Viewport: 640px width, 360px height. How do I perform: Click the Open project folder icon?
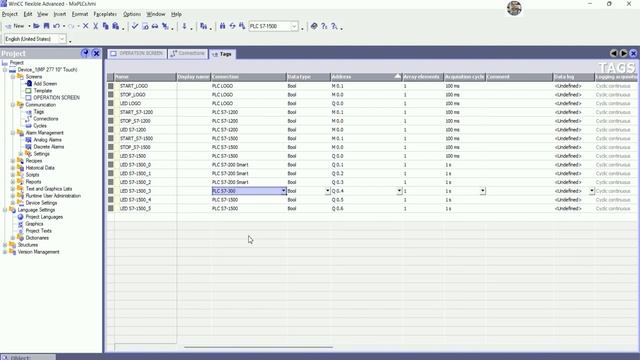(36, 26)
